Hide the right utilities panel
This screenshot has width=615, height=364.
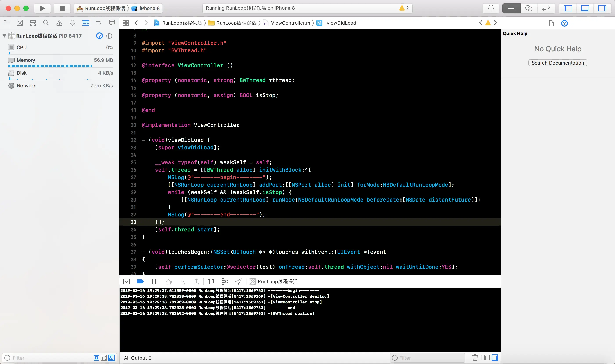click(x=602, y=8)
